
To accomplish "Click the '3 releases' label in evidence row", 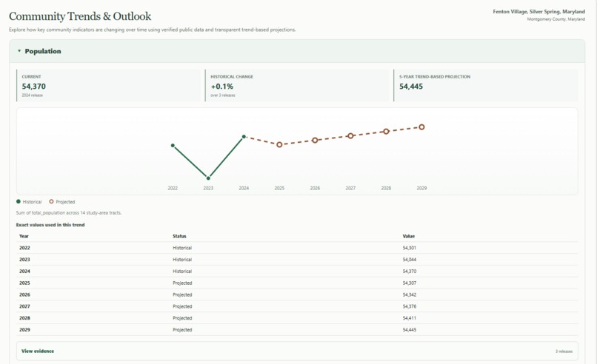I will tap(564, 351).
